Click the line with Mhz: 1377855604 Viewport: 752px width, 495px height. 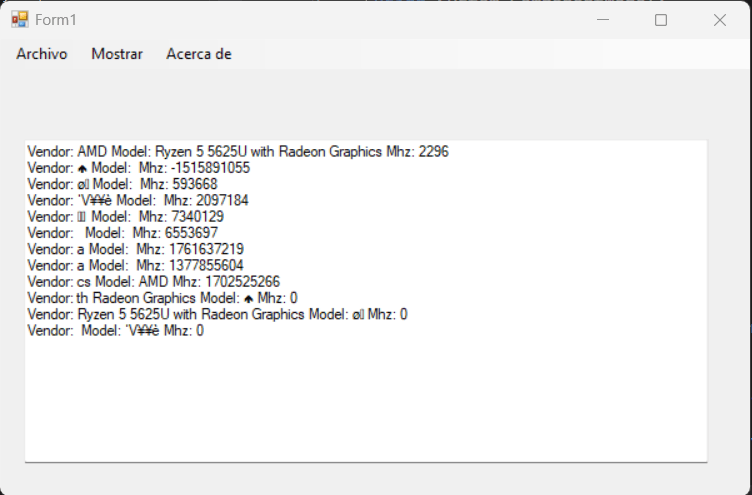click(x=136, y=266)
